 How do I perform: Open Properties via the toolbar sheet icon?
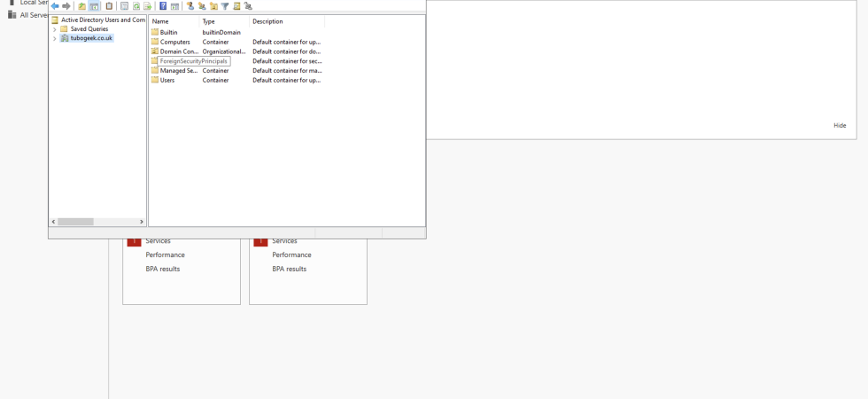click(x=124, y=6)
